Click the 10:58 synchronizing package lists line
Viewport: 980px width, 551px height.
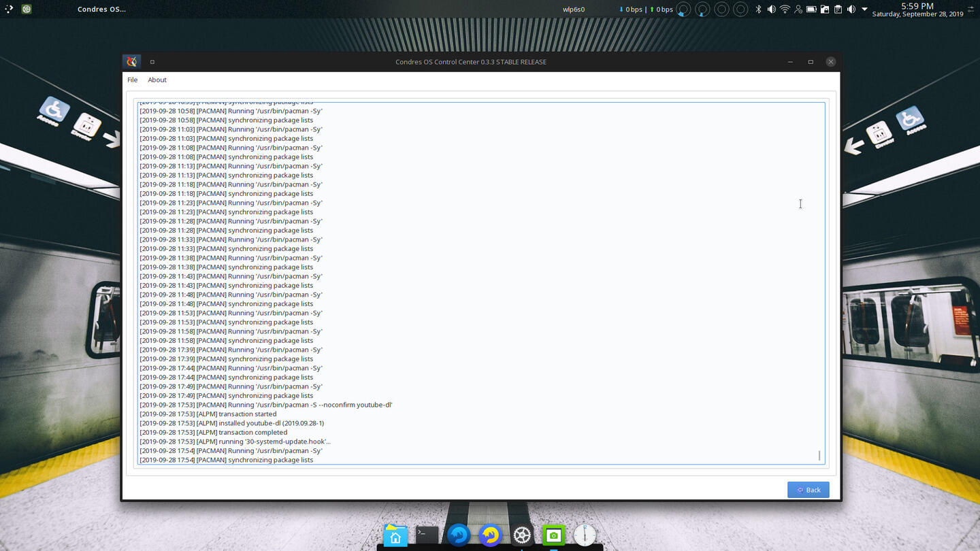(x=226, y=120)
